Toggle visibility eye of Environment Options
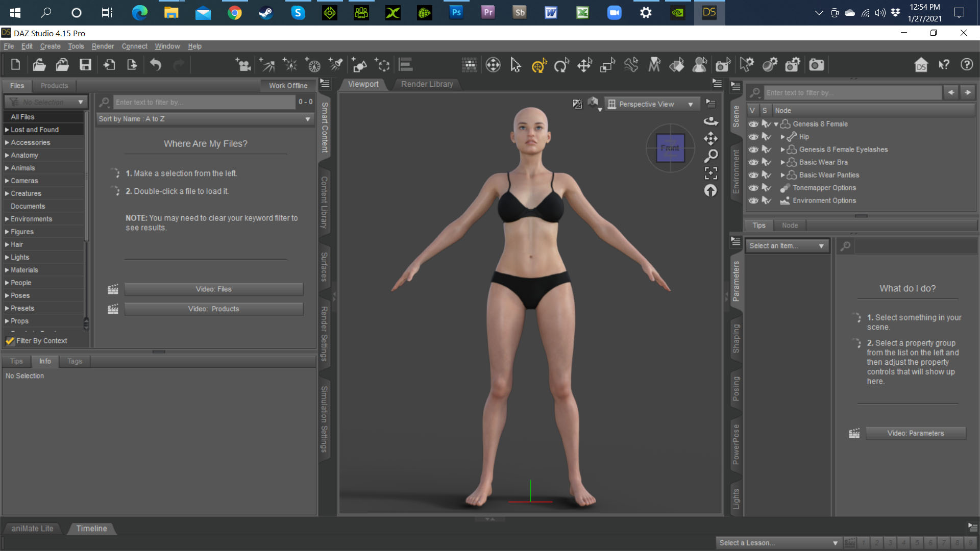This screenshot has height=551, width=980. coord(753,201)
